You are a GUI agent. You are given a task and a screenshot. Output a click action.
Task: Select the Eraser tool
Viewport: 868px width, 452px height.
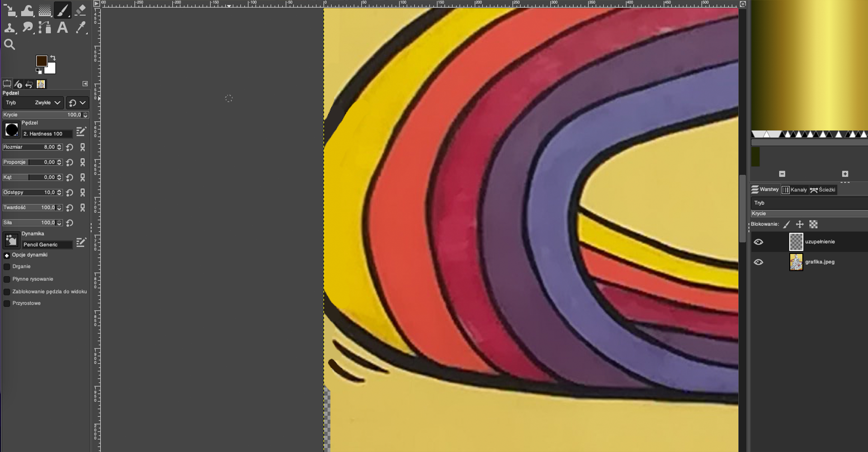[x=80, y=10]
